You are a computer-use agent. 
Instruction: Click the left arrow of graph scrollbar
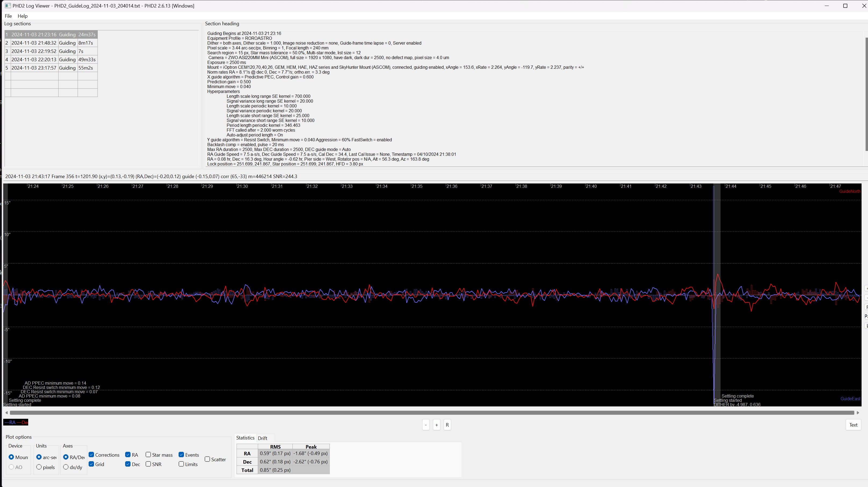click(x=6, y=413)
